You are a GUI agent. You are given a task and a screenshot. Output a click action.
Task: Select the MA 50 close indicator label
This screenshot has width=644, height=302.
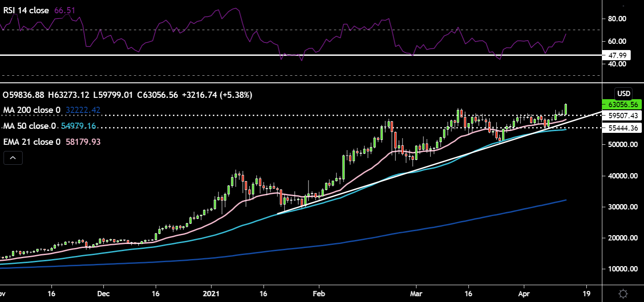(x=29, y=126)
